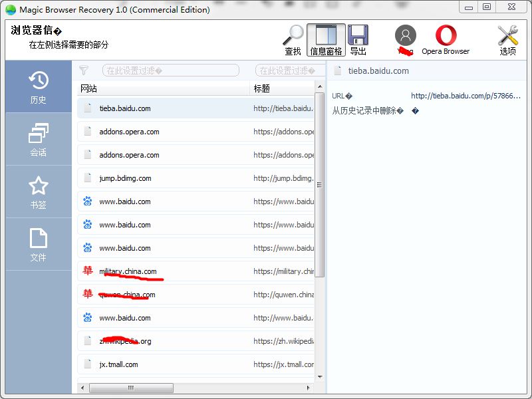Click the filter funnel icon
The image size is (532, 399).
click(x=84, y=70)
